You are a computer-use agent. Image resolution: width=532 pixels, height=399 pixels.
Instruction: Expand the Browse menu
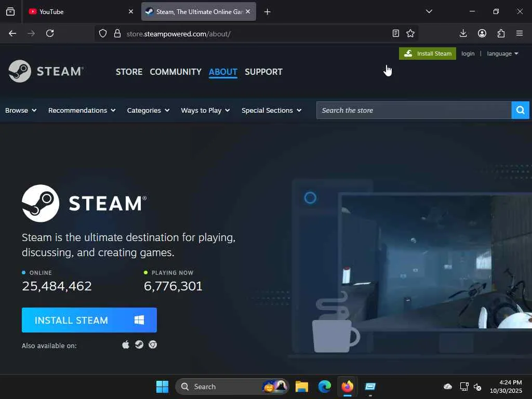pyautogui.click(x=21, y=110)
